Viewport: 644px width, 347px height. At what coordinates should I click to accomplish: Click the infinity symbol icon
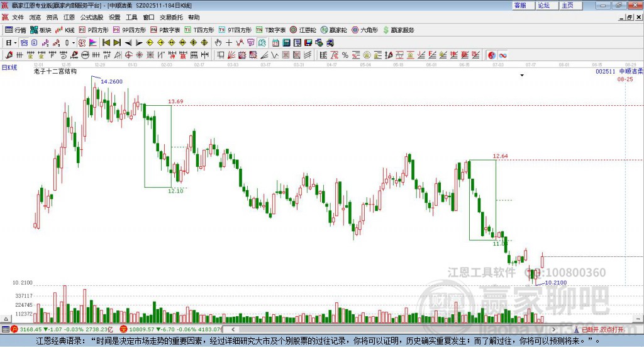tap(502, 55)
